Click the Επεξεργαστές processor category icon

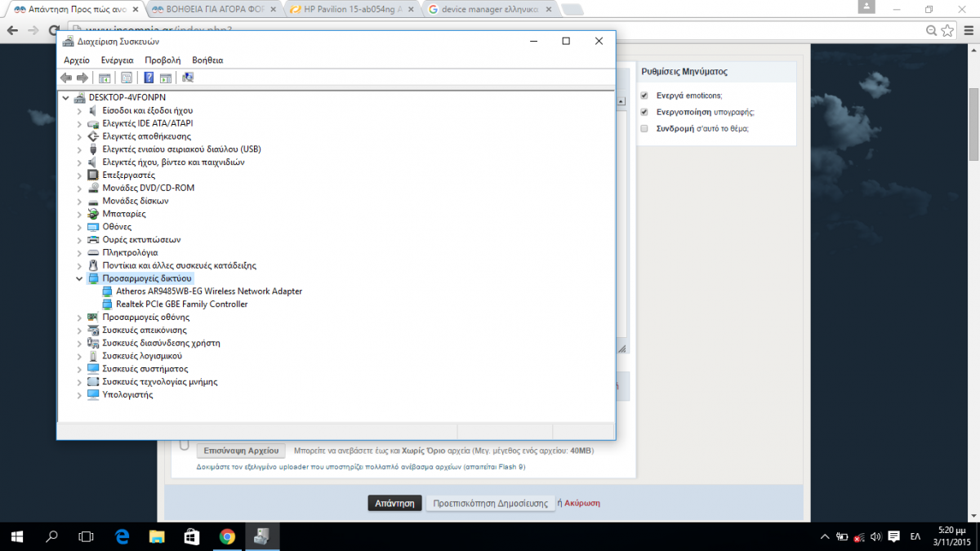click(94, 176)
